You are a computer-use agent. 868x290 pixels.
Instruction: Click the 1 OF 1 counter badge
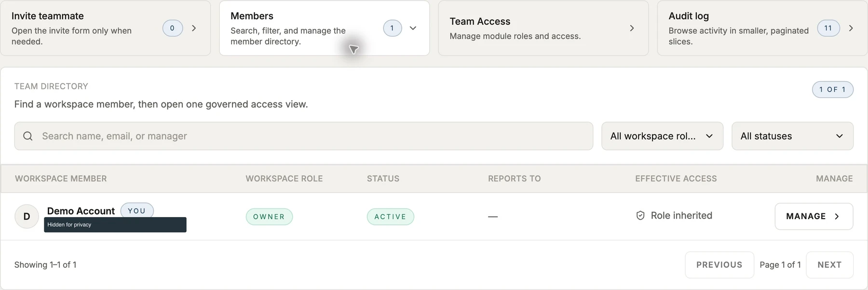(832, 90)
